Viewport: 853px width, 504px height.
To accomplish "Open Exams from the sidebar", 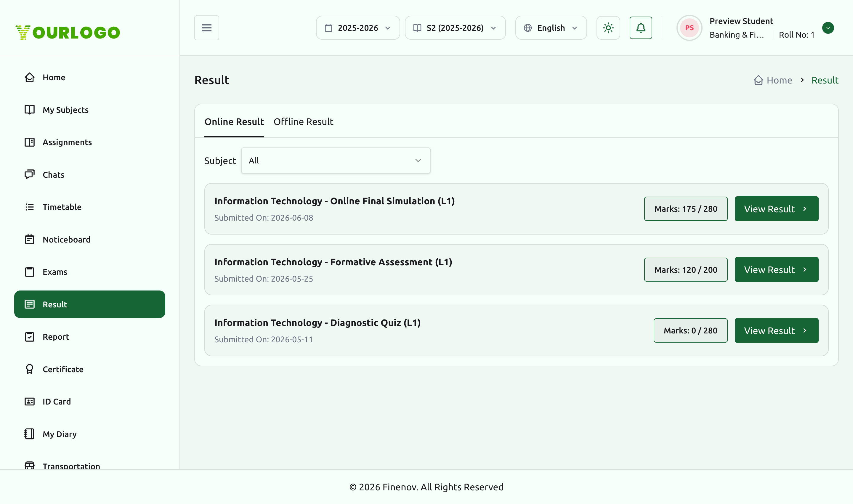I will 90,272.
